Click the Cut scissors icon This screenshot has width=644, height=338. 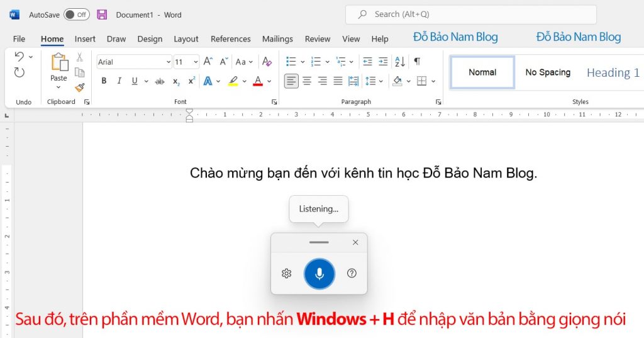[79, 57]
